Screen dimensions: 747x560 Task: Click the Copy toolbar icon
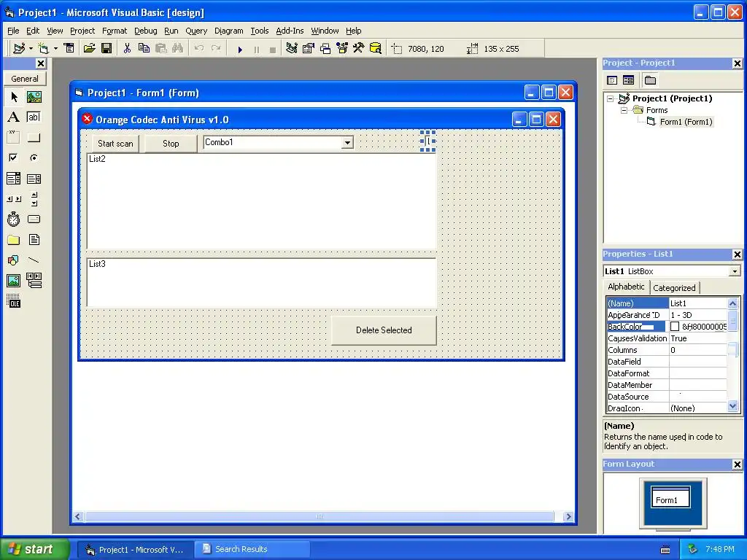point(144,48)
